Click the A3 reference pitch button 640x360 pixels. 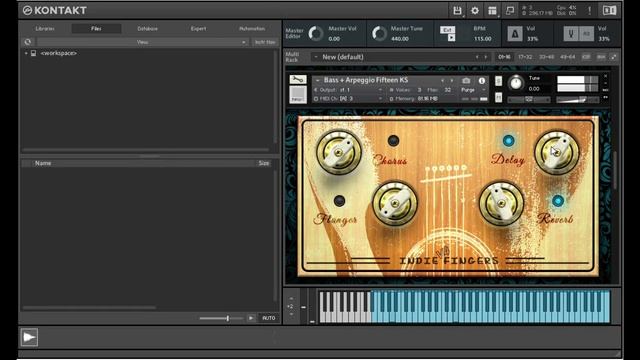(586, 33)
